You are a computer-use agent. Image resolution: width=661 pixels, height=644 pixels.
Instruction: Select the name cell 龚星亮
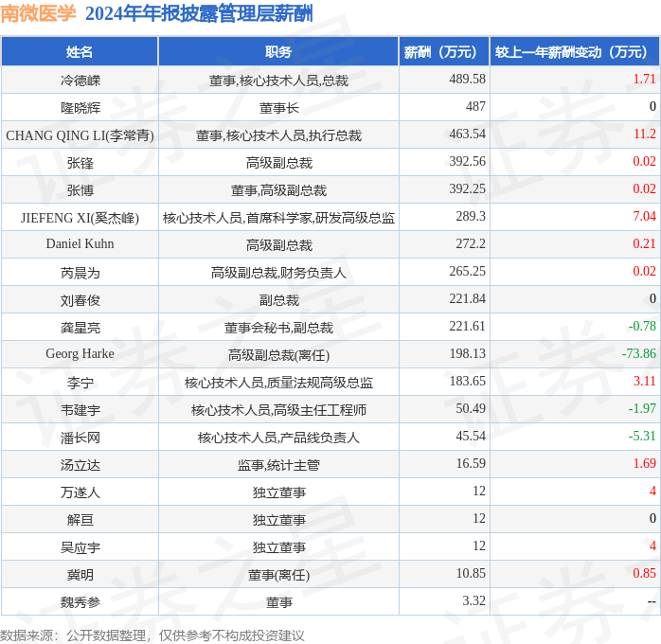click(x=80, y=328)
